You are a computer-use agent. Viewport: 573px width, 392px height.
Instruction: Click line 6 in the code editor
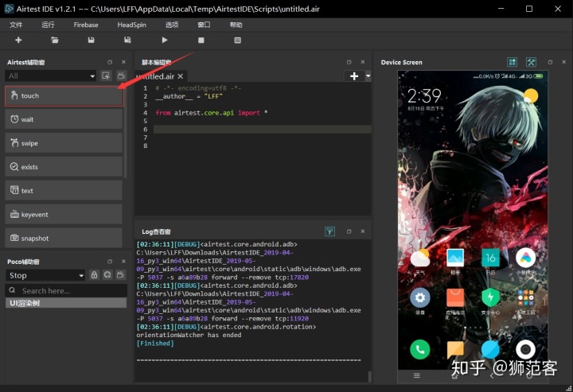262,129
